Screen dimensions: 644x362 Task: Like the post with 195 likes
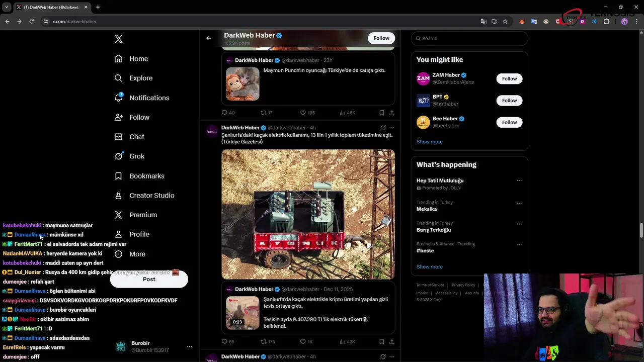(x=307, y=113)
